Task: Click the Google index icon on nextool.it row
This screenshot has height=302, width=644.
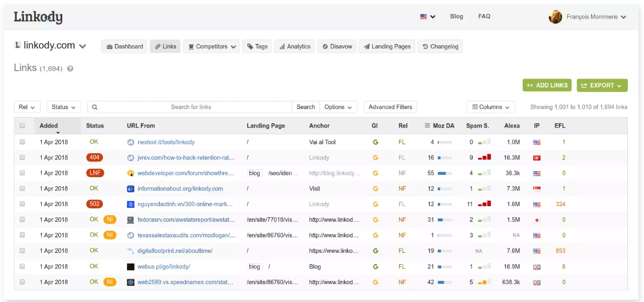Action: pyautogui.click(x=375, y=142)
